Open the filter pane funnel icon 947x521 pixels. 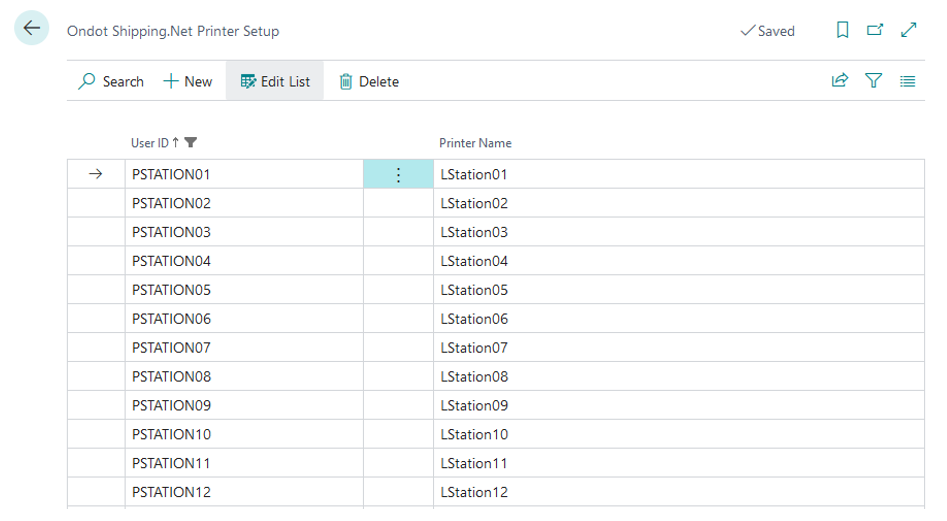pyautogui.click(x=874, y=82)
